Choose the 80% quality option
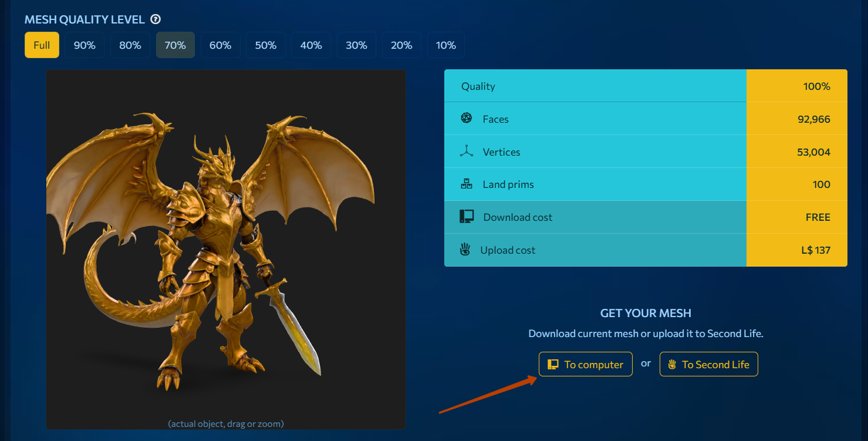 pos(130,45)
